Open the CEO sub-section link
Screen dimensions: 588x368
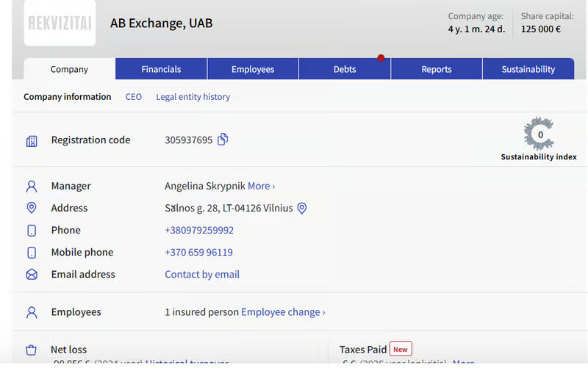pos(134,97)
